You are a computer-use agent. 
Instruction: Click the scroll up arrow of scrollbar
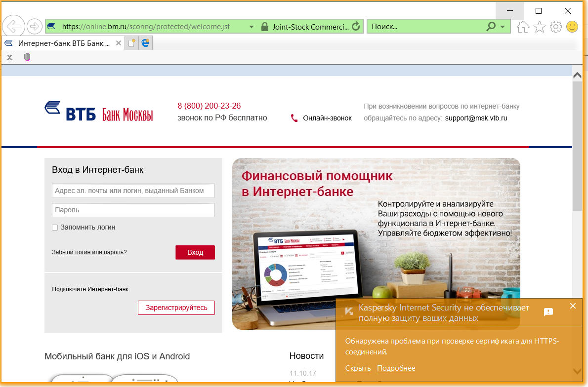click(x=577, y=76)
